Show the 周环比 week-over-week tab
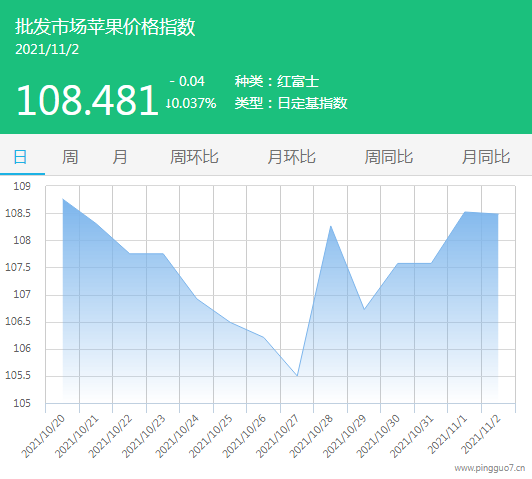 click(194, 157)
